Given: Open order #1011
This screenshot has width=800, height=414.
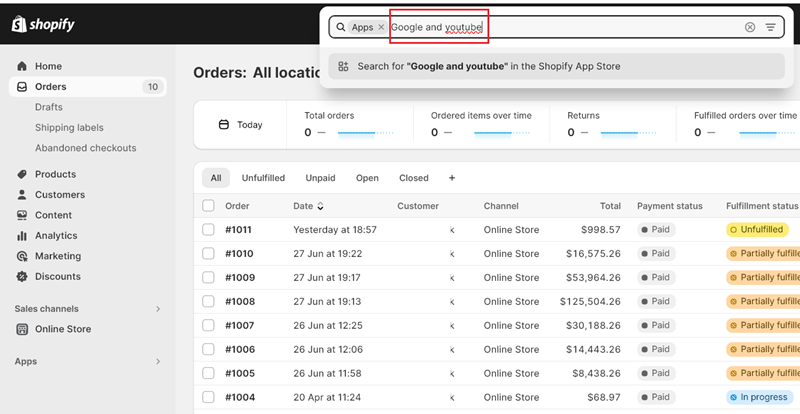Looking at the screenshot, I should [x=238, y=230].
